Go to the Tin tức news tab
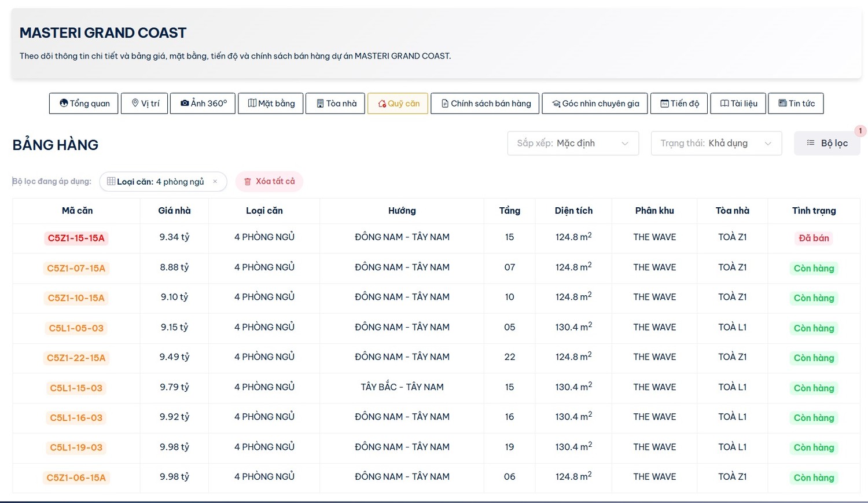Image resolution: width=868 pixels, height=503 pixels. pos(796,104)
